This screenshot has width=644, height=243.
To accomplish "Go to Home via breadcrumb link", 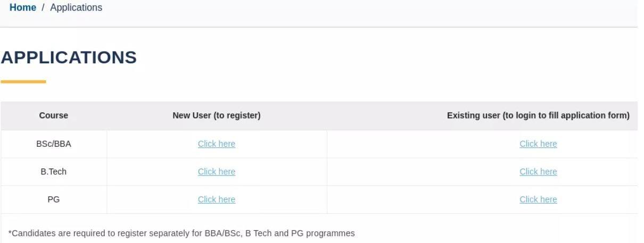I will (x=22, y=8).
